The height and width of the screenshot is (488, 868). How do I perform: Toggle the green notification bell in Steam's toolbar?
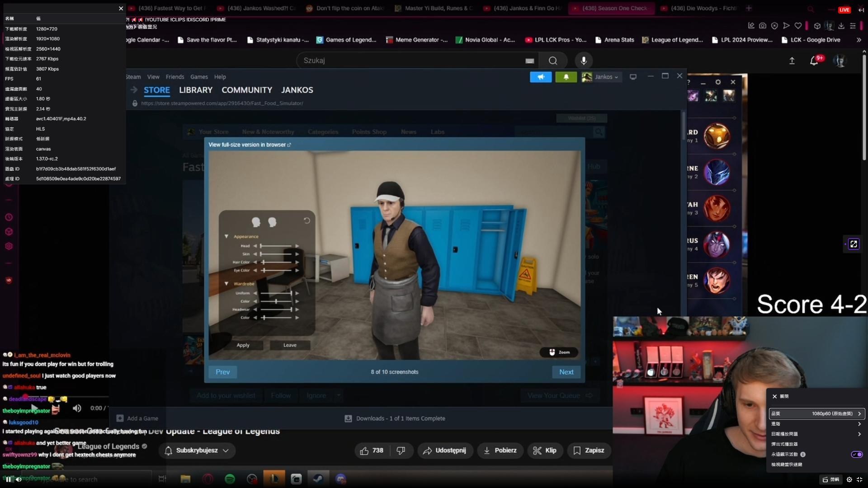click(x=566, y=77)
